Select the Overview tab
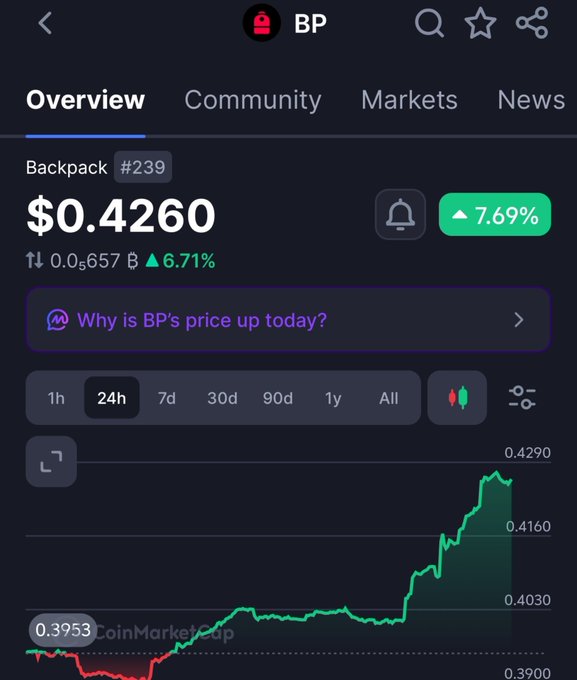Screen dimensions: 577x680 pos(85,100)
